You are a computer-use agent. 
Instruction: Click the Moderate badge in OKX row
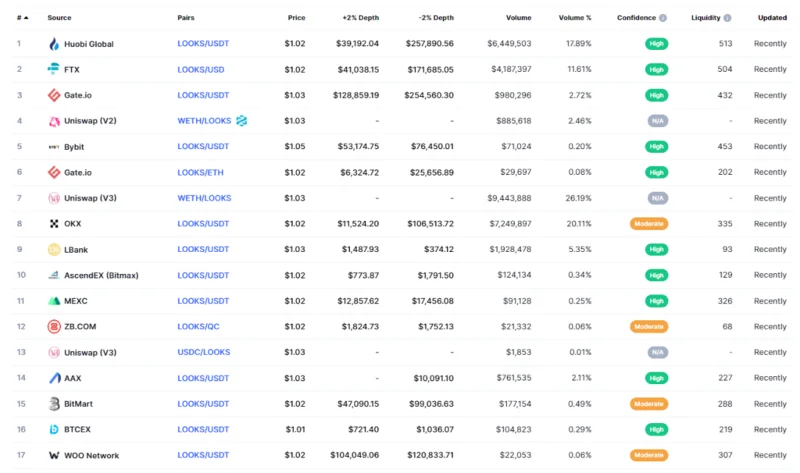click(649, 223)
